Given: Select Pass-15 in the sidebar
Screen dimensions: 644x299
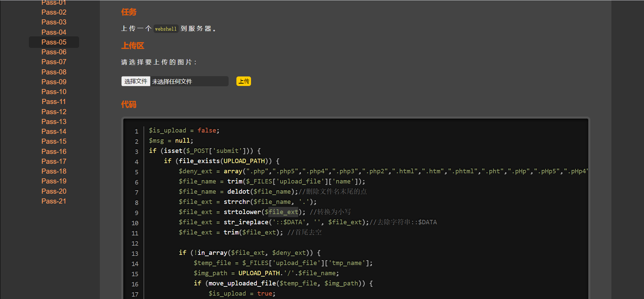Looking at the screenshot, I should [54, 141].
